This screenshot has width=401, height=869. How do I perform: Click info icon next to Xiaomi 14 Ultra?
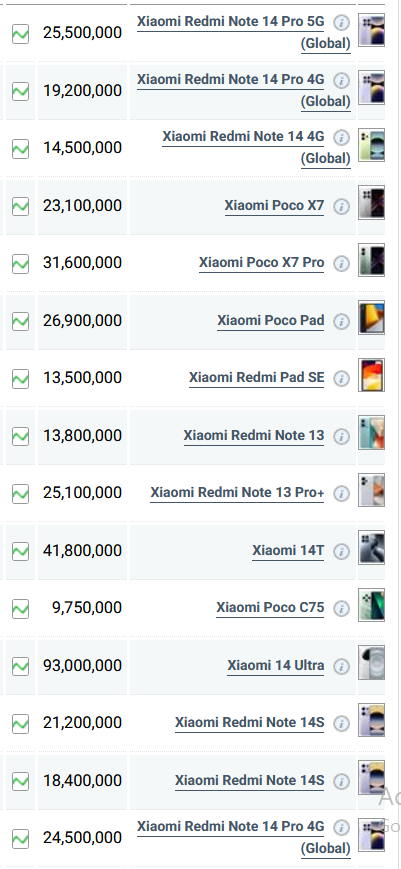pyautogui.click(x=342, y=666)
